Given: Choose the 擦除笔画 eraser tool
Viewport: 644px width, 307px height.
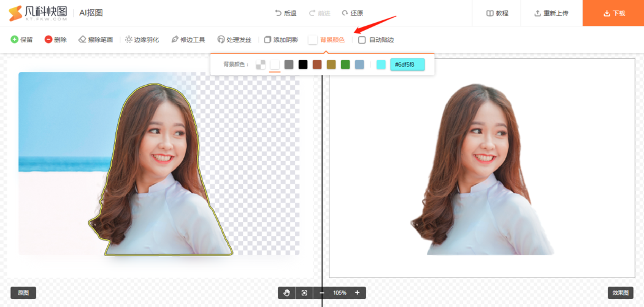Looking at the screenshot, I should (x=96, y=40).
